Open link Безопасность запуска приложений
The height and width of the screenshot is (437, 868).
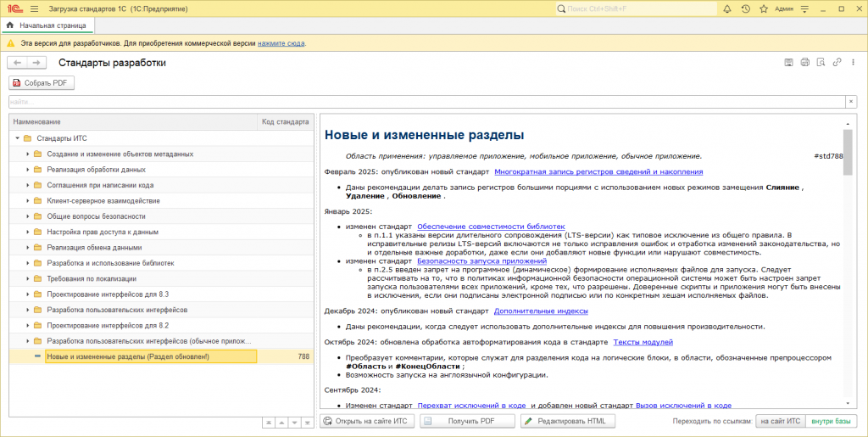[x=482, y=261]
